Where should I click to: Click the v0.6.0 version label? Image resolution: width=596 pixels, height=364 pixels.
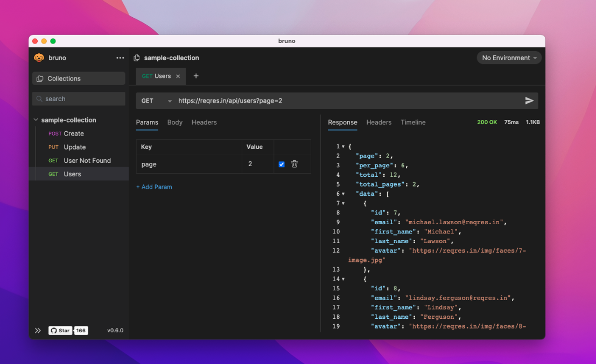(115, 330)
